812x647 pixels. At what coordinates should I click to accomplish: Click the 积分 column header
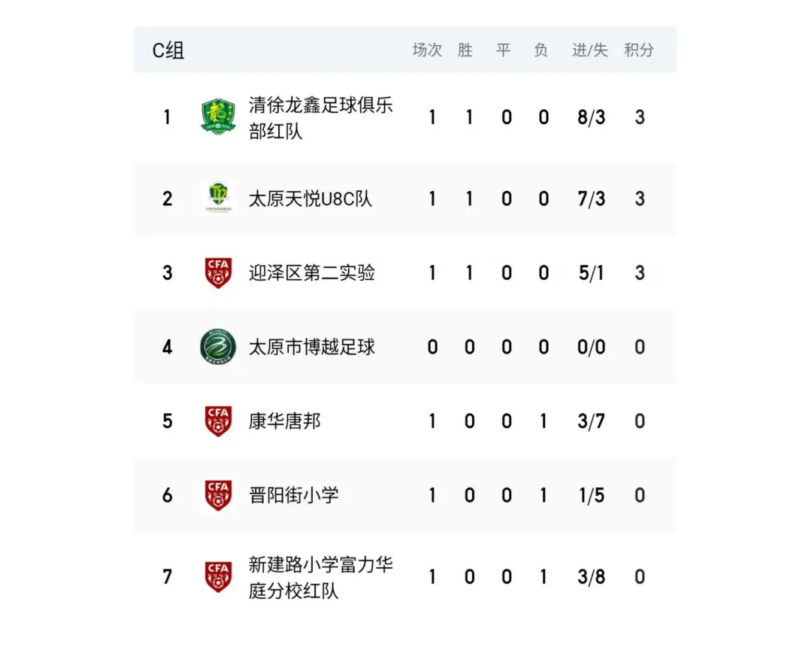pos(638,50)
